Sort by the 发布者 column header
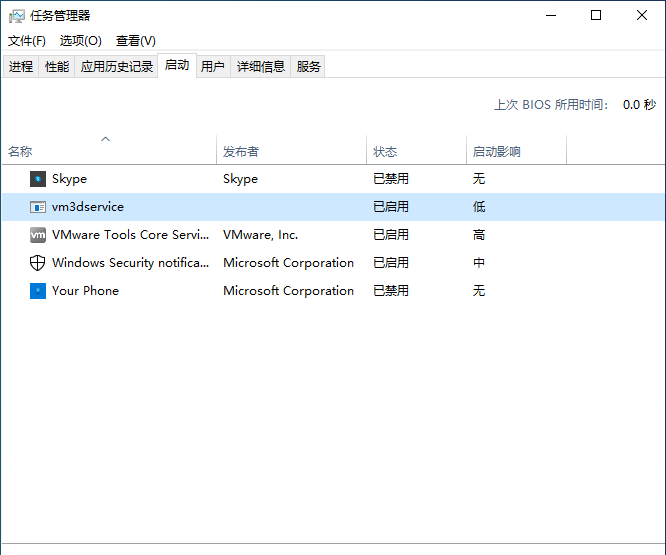Screen dimensions: 666x555 (x=240, y=152)
